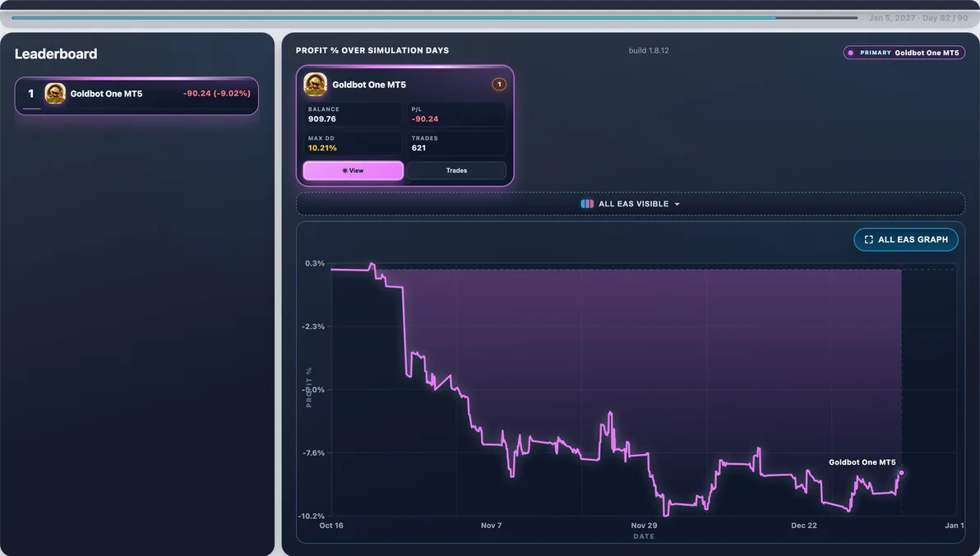Click the -2.3% axis label
The width and height of the screenshot is (980, 556).
[313, 327]
